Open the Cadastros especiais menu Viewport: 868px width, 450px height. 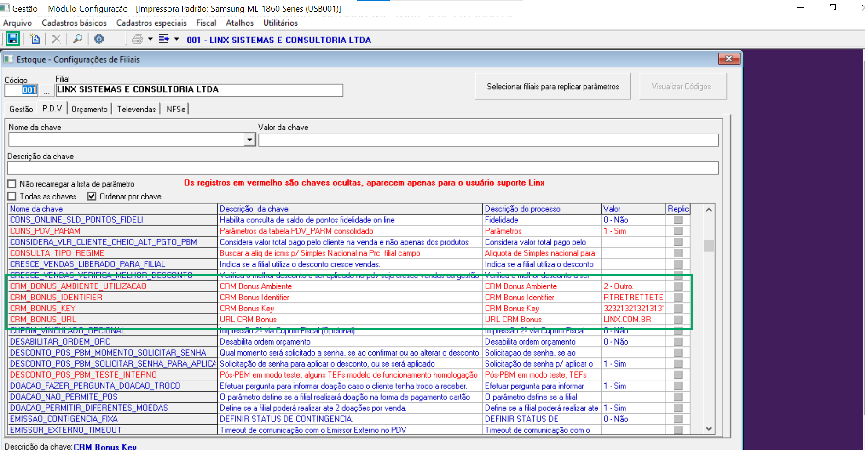pos(151,23)
